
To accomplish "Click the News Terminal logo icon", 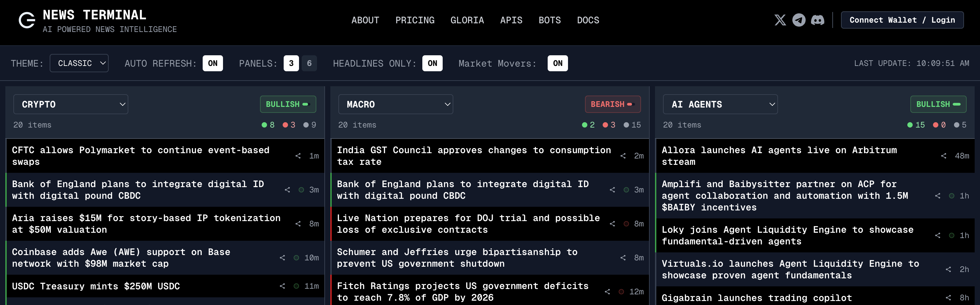I will (27, 21).
